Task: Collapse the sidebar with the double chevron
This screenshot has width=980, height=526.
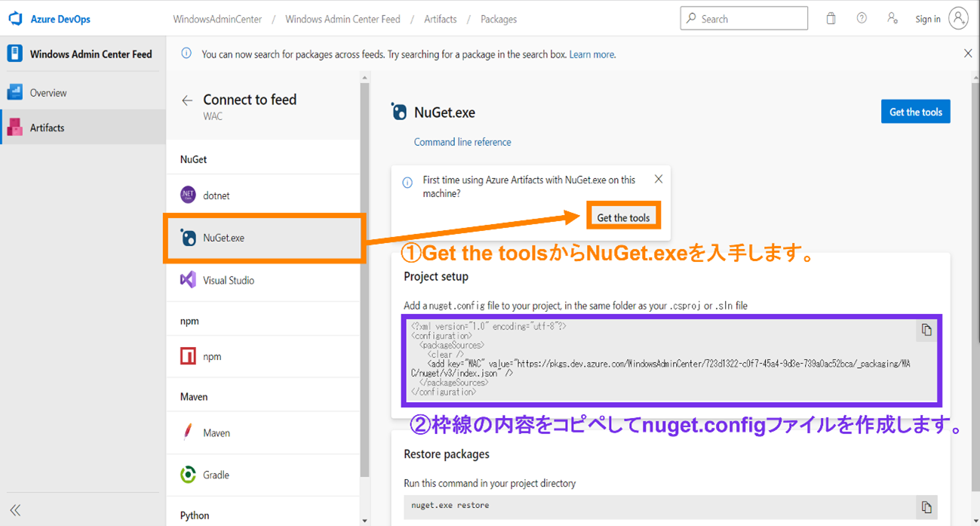Action: point(15,510)
